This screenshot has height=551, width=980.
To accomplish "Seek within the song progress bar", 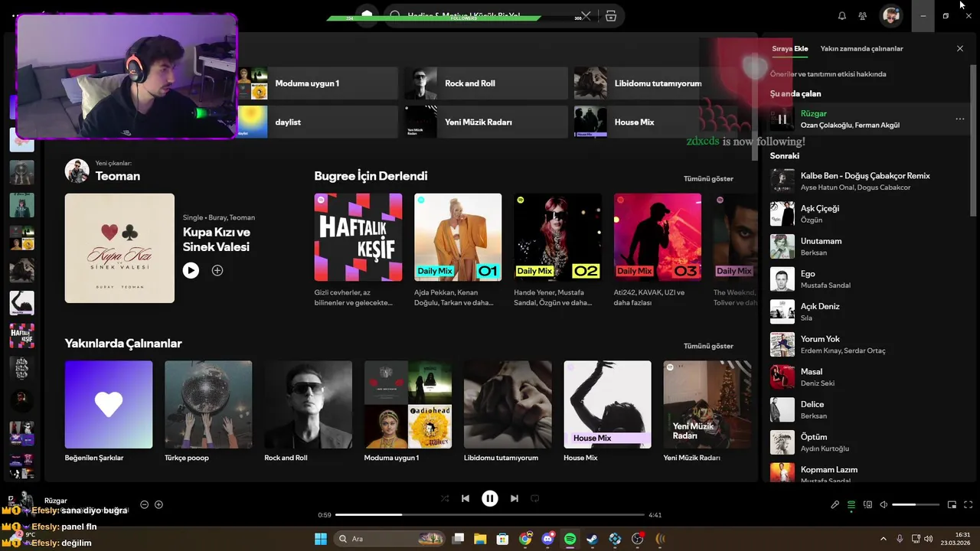I will [x=490, y=515].
